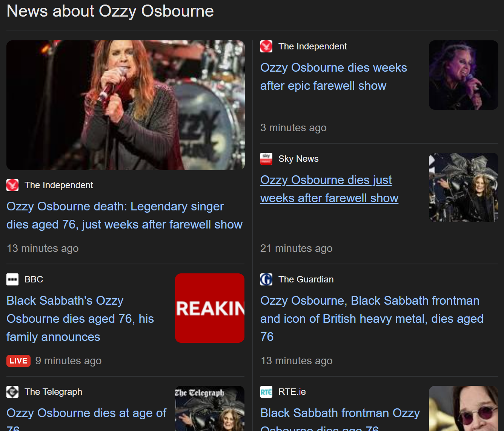Click '21 minutes ago' timestamp

(x=297, y=248)
